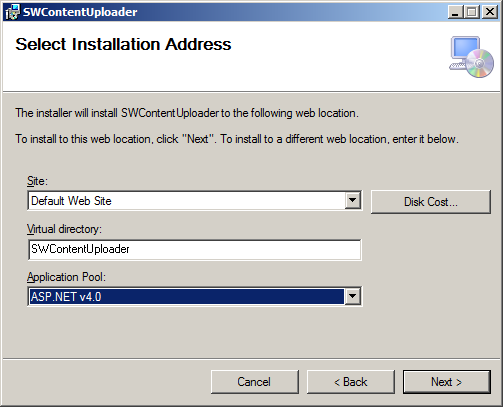Focus the Virtual directory text field
Screen dimensions: 503x407
[195, 249]
